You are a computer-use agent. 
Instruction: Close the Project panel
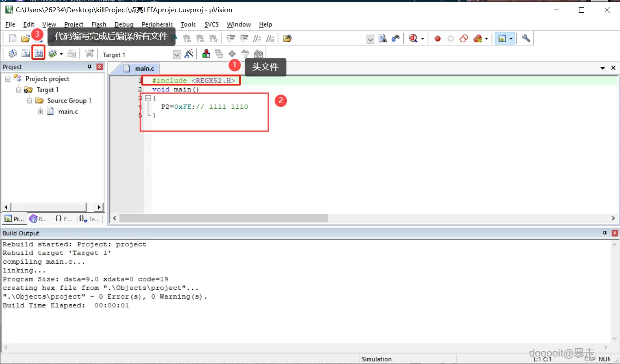pyautogui.click(x=100, y=67)
